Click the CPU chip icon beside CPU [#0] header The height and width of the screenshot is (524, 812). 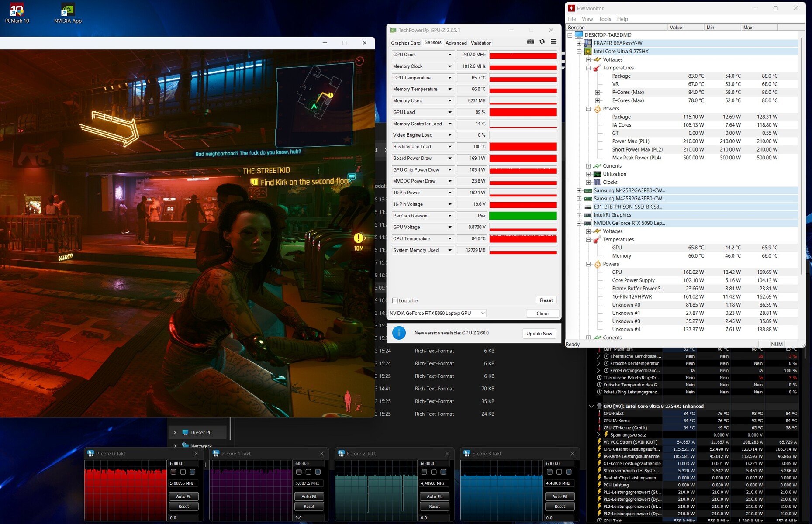point(599,406)
